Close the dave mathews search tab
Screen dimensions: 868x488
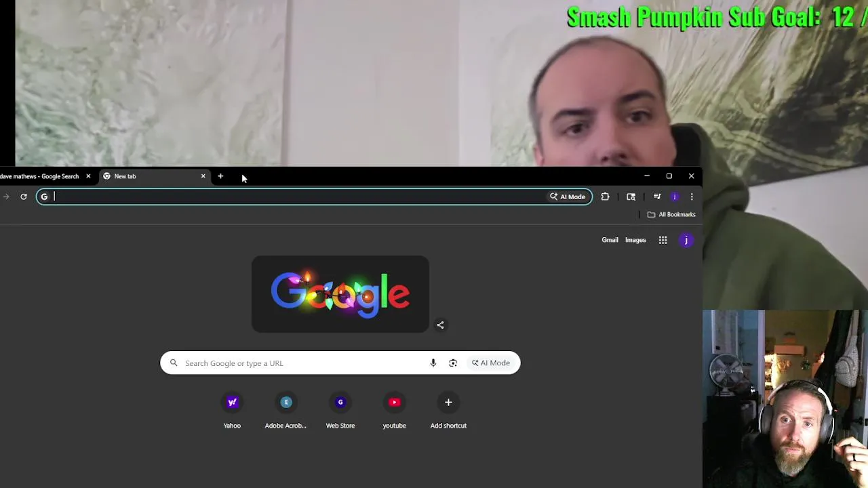88,176
